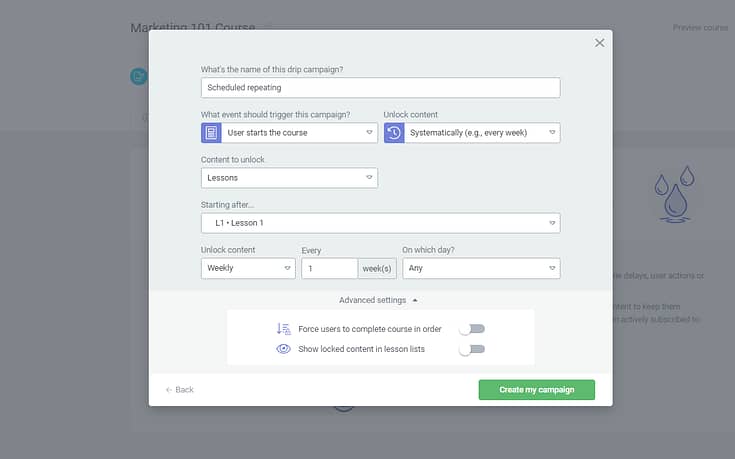Open the Weekly frequency dropdown

(x=248, y=268)
